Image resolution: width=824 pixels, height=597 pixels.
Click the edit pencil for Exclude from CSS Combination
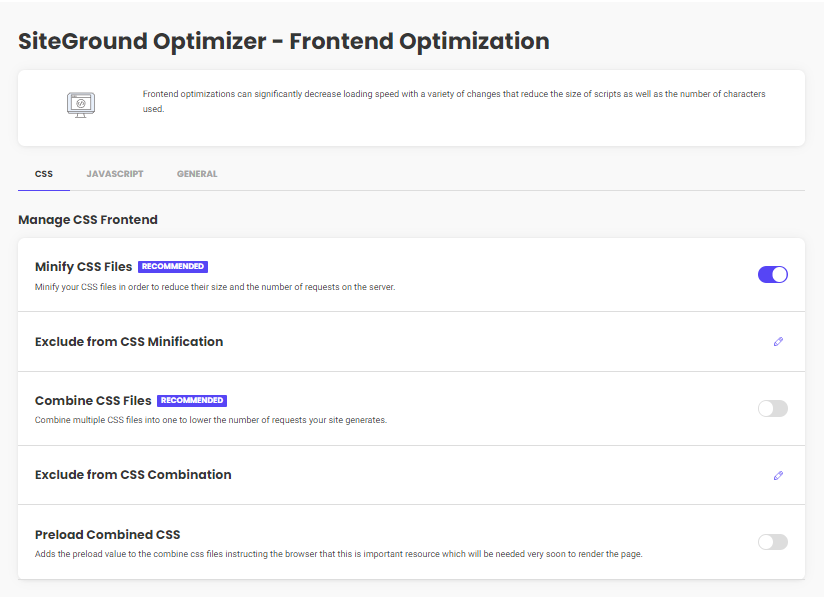click(x=778, y=475)
